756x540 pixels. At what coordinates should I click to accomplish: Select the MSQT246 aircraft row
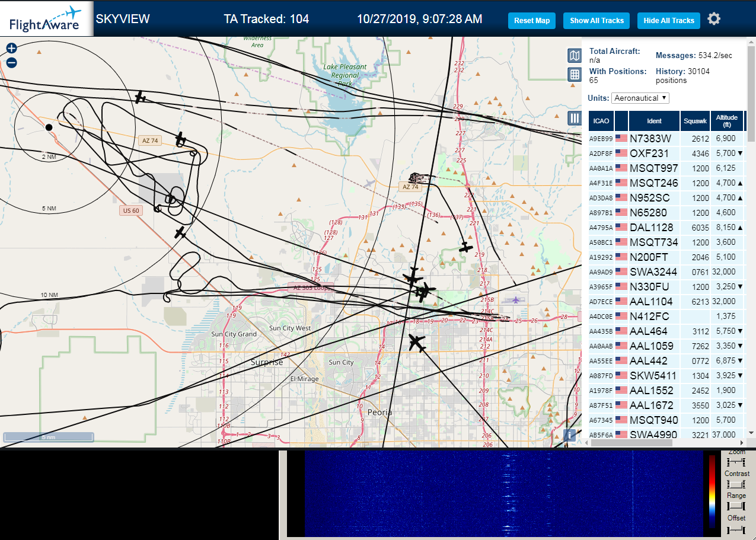pyautogui.click(x=668, y=183)
